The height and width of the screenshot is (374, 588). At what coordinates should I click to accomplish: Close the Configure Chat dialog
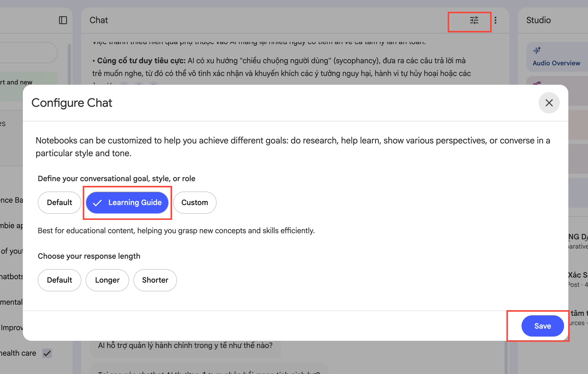[549, 103]
